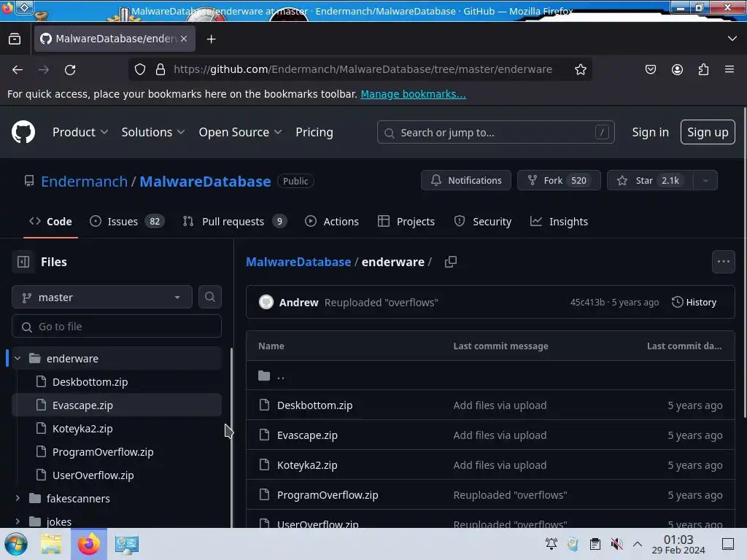
Task: Open the parent directory folder row
Action: pyautogui.click(x=490, y=376)
